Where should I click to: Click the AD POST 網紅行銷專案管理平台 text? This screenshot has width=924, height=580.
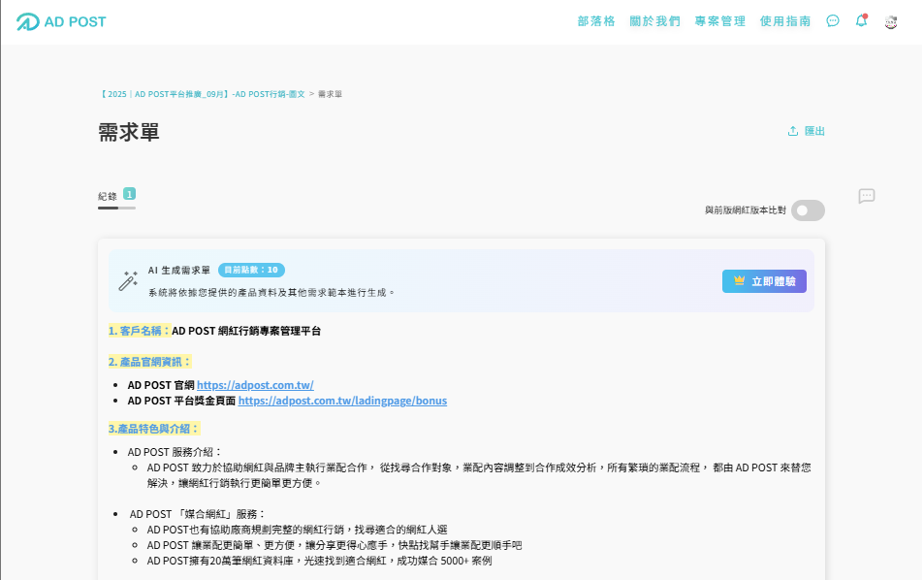click(246, 331)
